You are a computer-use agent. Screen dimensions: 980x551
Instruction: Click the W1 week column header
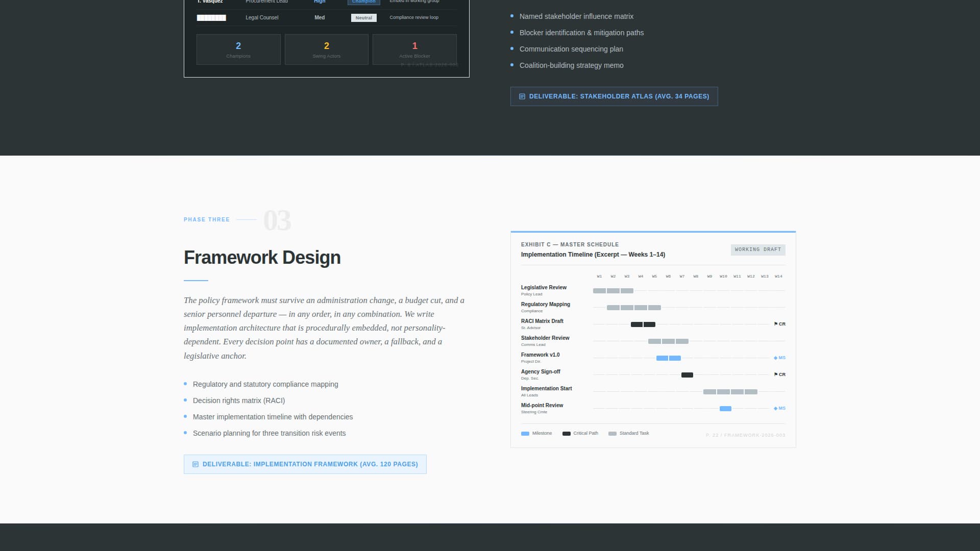click(x=599, y=277)
